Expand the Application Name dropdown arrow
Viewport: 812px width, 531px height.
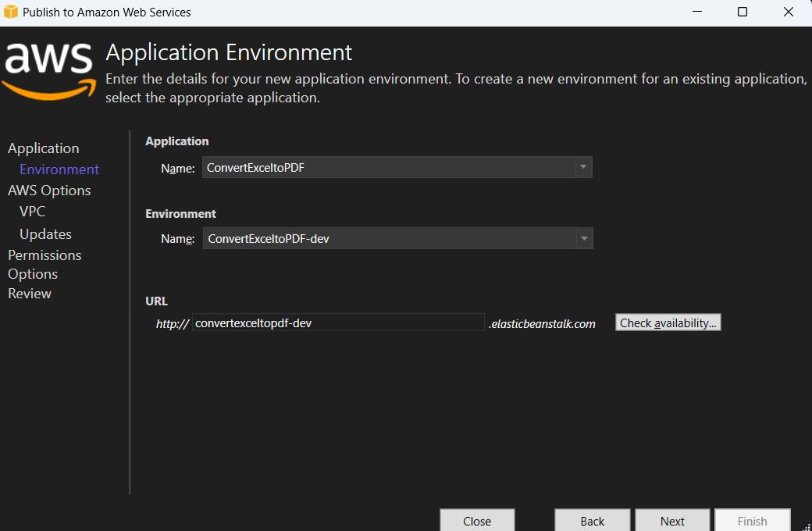coord(583,167)
